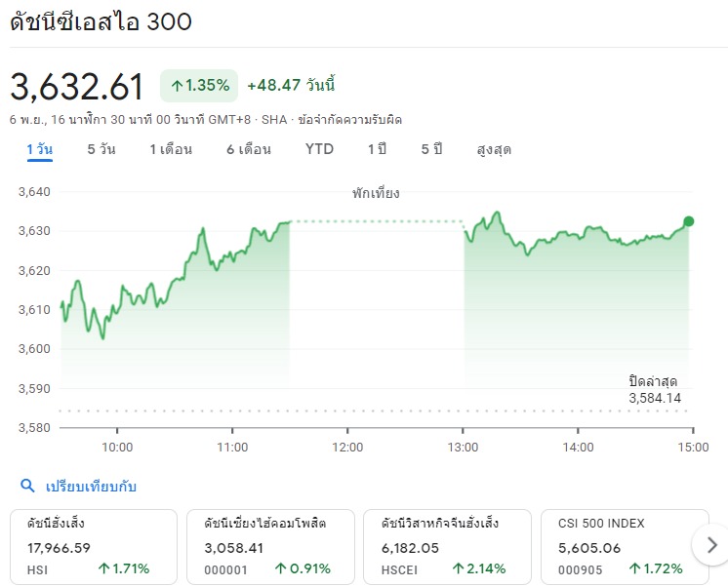This screenshot has width=728, height=587.
Task: Select the 1 วัน time range tab
Action: [39, 149]
